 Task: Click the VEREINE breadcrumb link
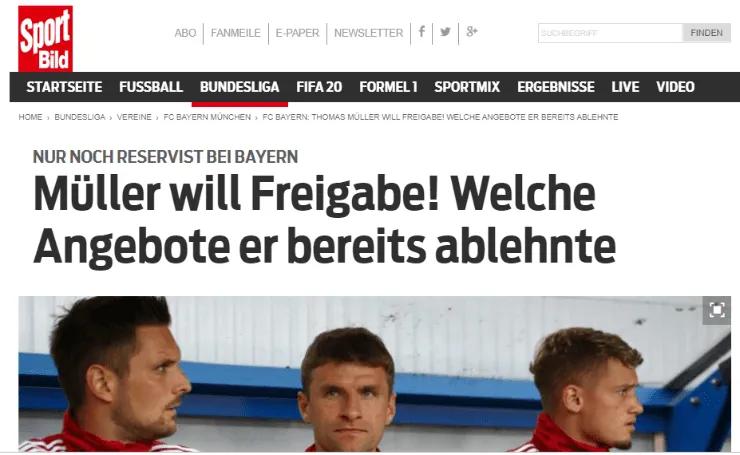coord(134,117)
